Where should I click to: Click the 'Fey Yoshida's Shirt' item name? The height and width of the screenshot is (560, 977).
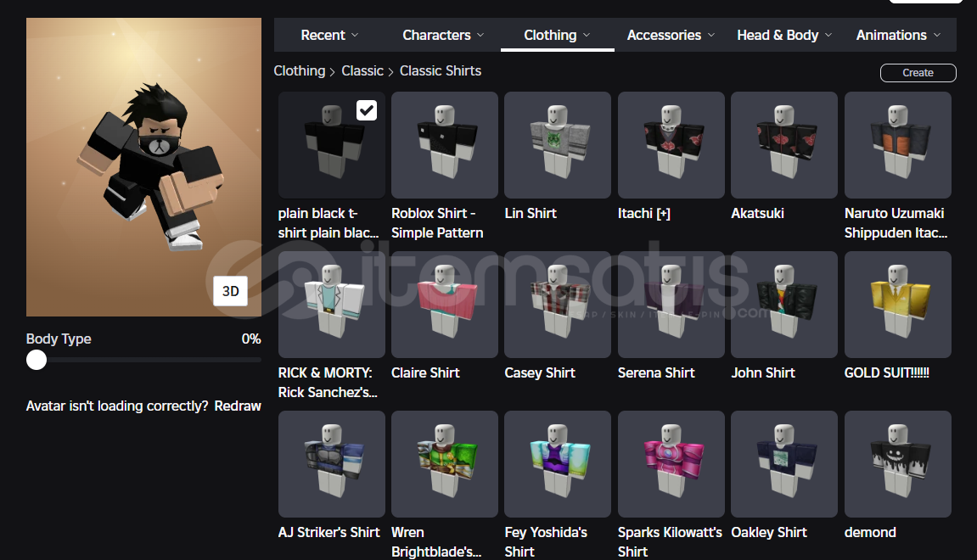pyautogui.click(x=546, y=542)
